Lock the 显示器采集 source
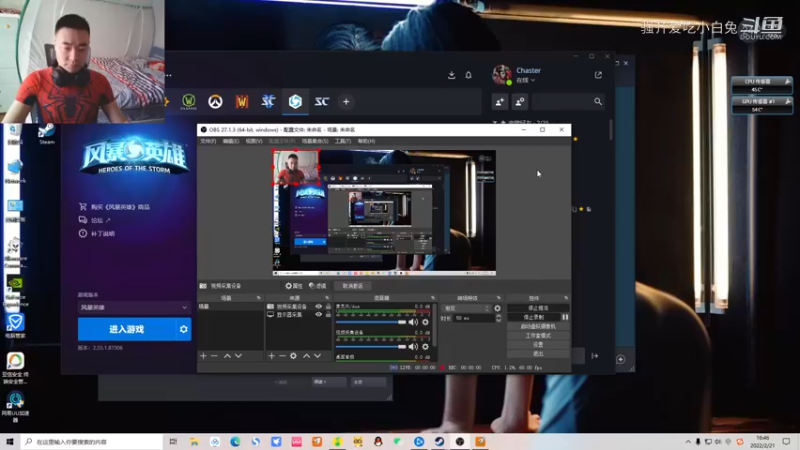 point(328,314)
